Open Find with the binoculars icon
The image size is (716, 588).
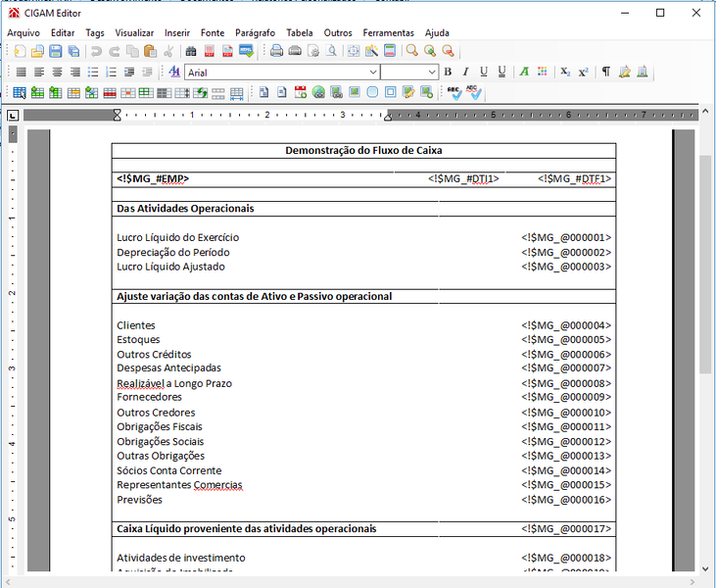(x=191, y=51)
